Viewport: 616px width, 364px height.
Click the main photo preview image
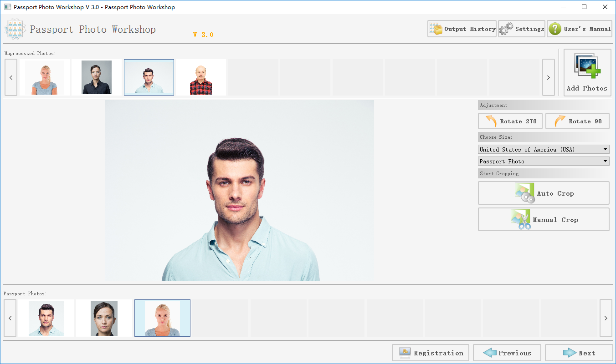pyautogui.click(x=239, y=191)
